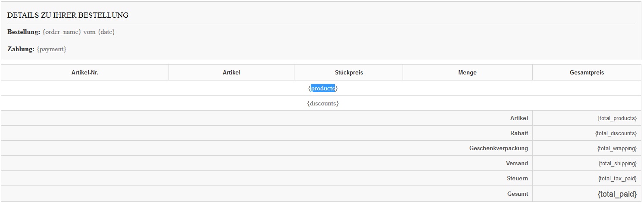Click the Gesamtpreis column header
Screen dimensions: 644x204
tap(587, 73)
